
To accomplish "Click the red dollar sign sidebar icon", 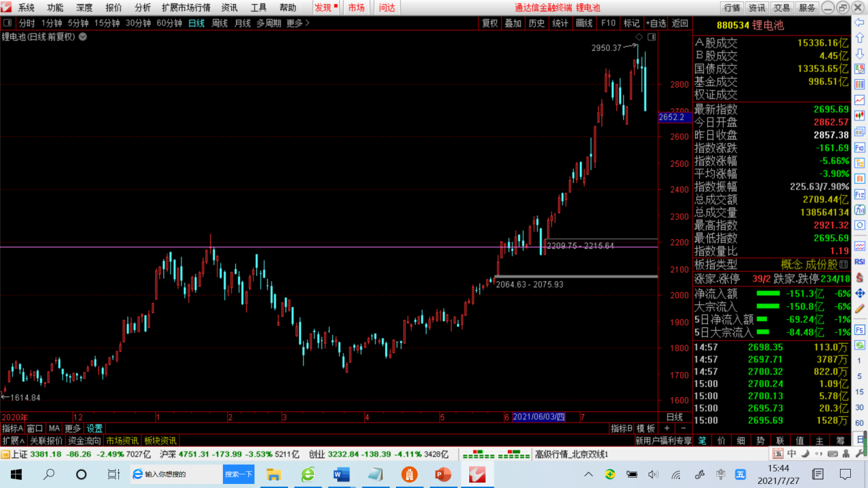I will click(860, 277).
